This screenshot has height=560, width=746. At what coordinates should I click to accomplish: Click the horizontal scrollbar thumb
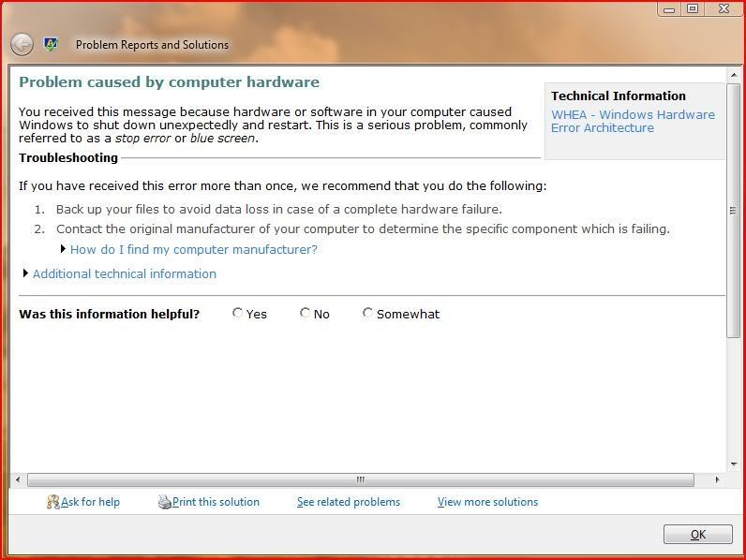[x=361, y=479]
